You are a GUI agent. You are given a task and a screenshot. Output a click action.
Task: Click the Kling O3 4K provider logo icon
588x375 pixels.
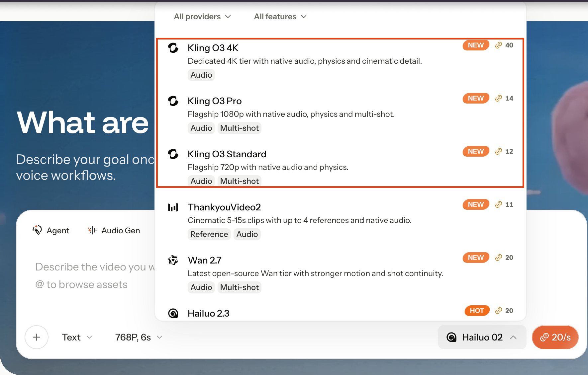[173, 48]
